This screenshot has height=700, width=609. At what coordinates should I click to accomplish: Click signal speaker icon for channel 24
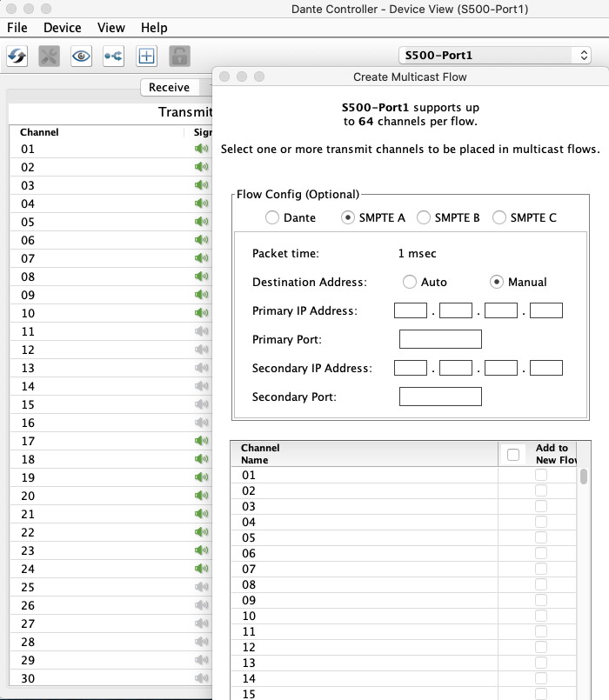point(202,569)
